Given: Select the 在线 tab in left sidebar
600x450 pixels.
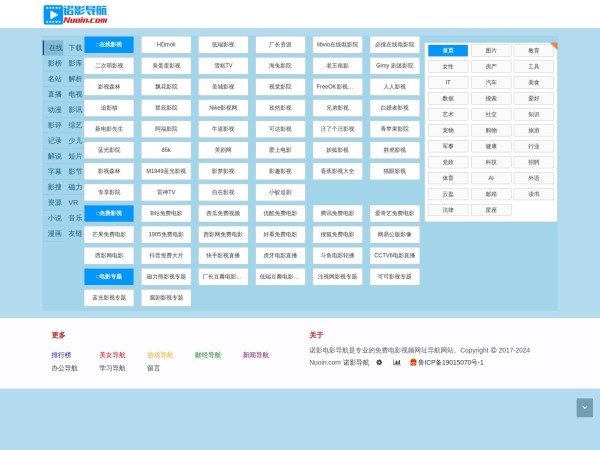Looking at the screenshot, I should 55,48.
